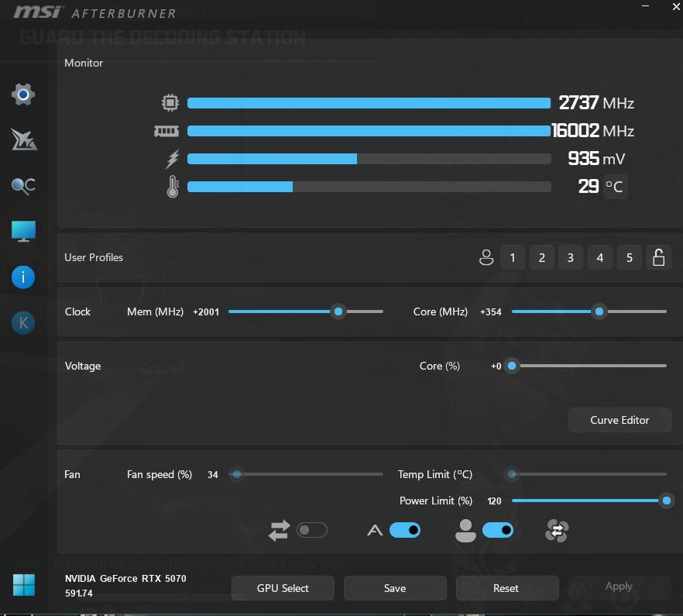The image size is (683, 616).
Task: Click the 935 mV voltage reading
Action: tap(596, 159)
